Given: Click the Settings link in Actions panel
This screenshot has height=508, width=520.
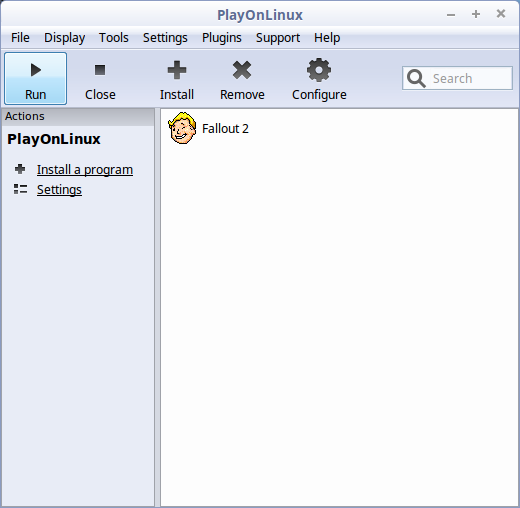Looking at the screenshot, I should pyautogui.click(x=59, y=190).
